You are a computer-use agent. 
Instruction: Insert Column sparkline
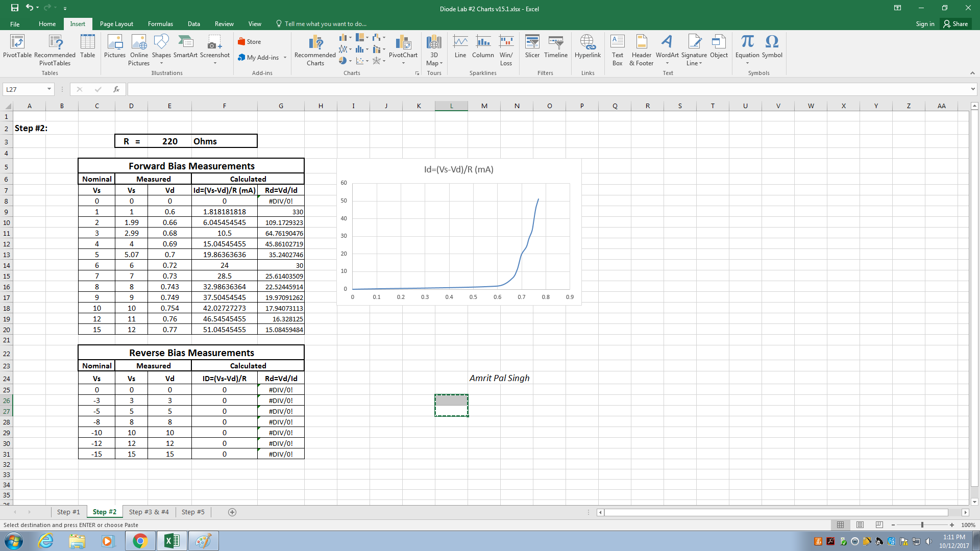pos(483,46)
